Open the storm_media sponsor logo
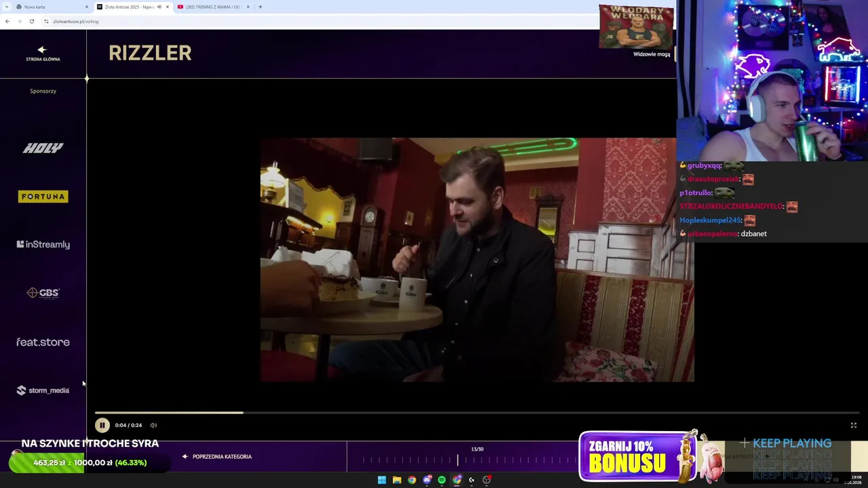868x488 pixels. click(x=43, y=390)
